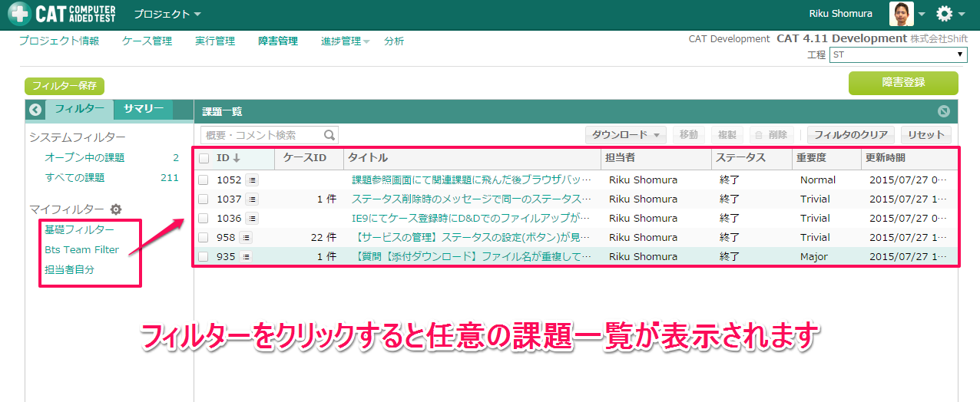The image size is (980, 402).
Task: Click the Normal severity cell
Action: 818,180
